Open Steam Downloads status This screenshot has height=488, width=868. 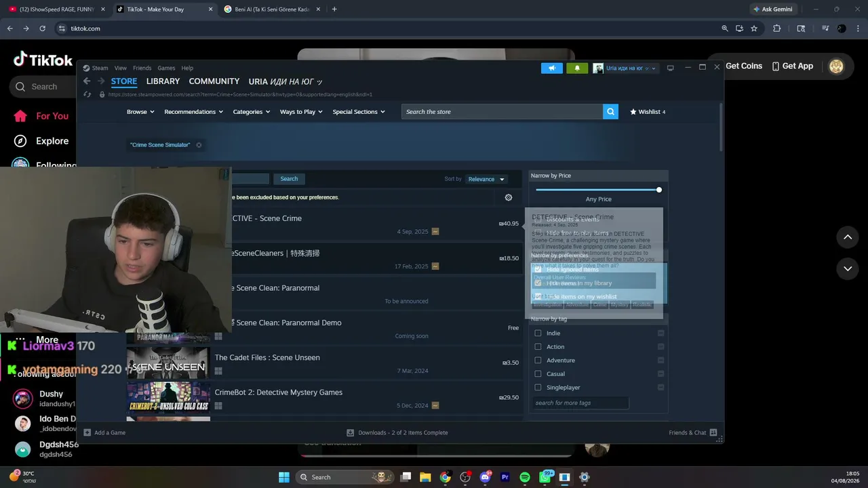click(x=397, y=432)
